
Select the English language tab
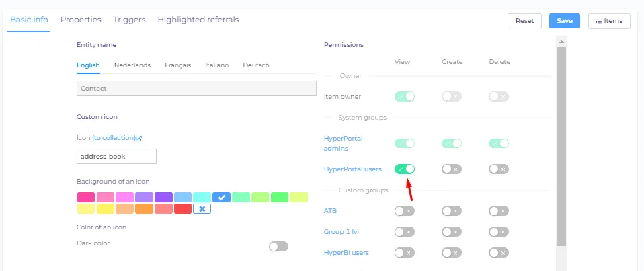click(x=88, y=65)
